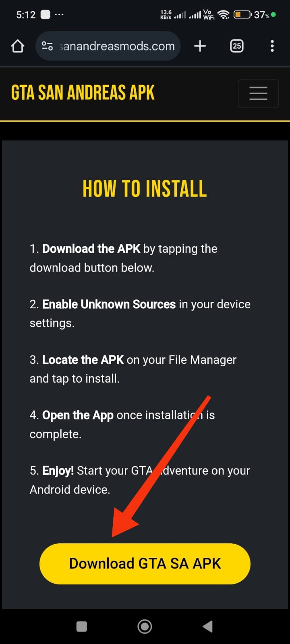The width and height of the screenshot is (290, 644).
Task: Open a new tab with plus icon
Action: [x=200, y=46]
